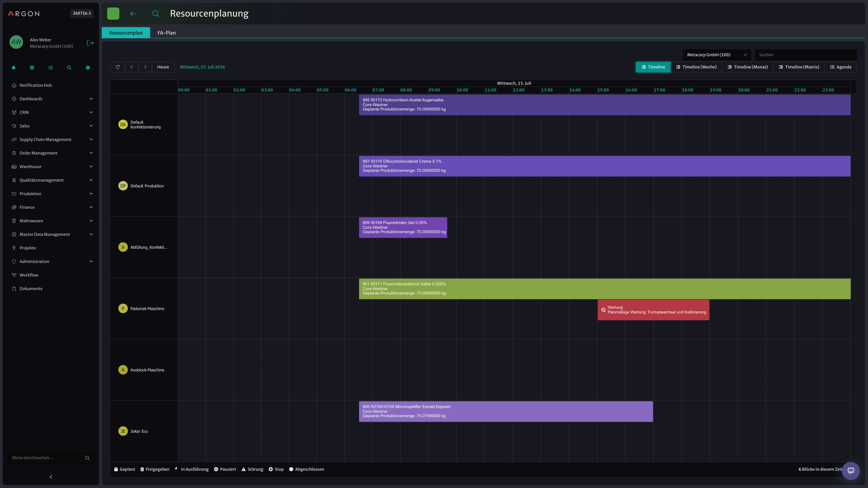Click the green square app button

tap(113, 14)
